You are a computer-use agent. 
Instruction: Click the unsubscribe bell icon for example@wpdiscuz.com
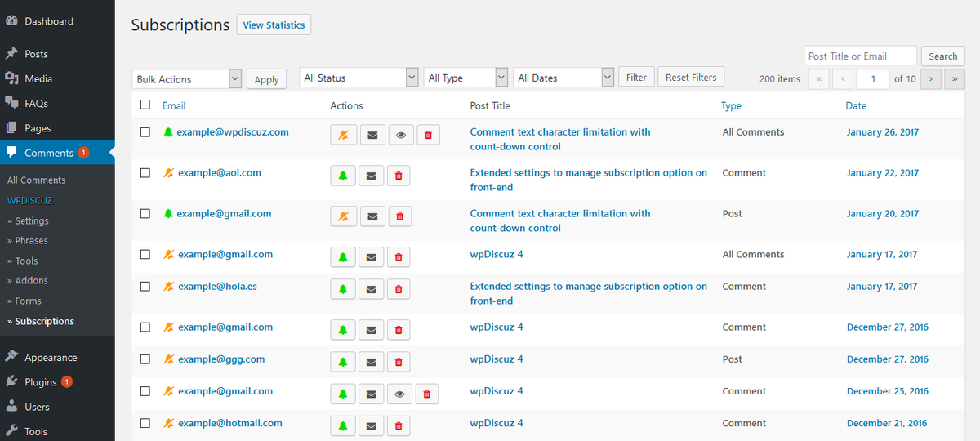pos(343,136)
